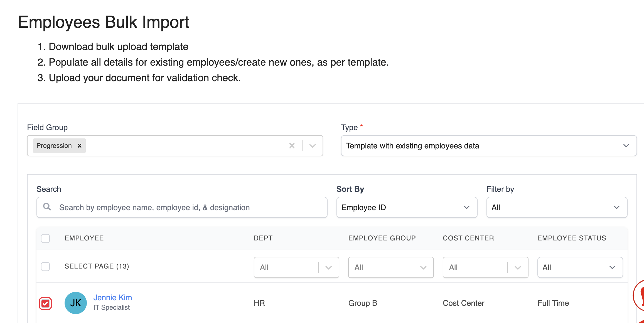
Task: Click the JK avatar circle
Action: [76, 303]
